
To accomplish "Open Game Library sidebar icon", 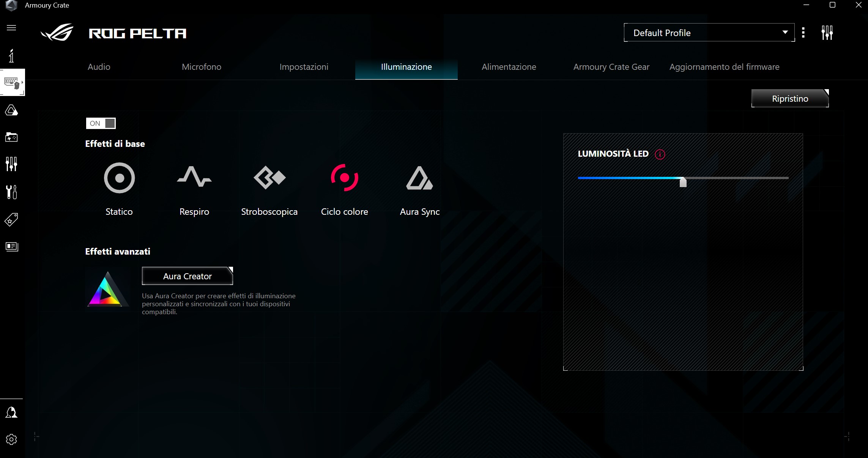I will click(x=11, y=137).
